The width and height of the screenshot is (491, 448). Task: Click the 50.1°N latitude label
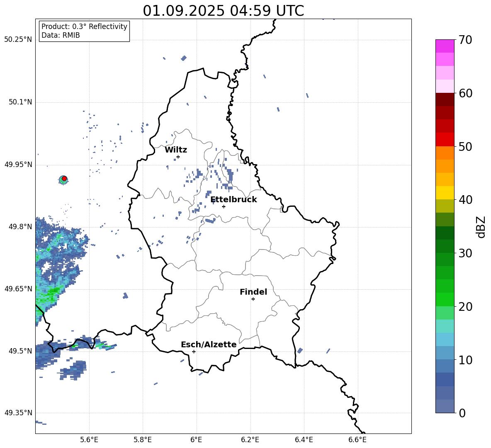pos(20,102)
